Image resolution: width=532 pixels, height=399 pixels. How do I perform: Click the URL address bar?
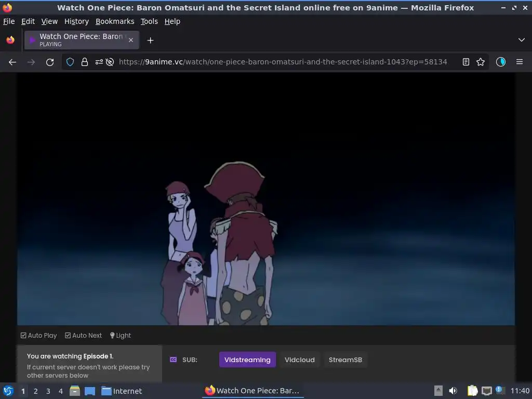tap(283, 62)
